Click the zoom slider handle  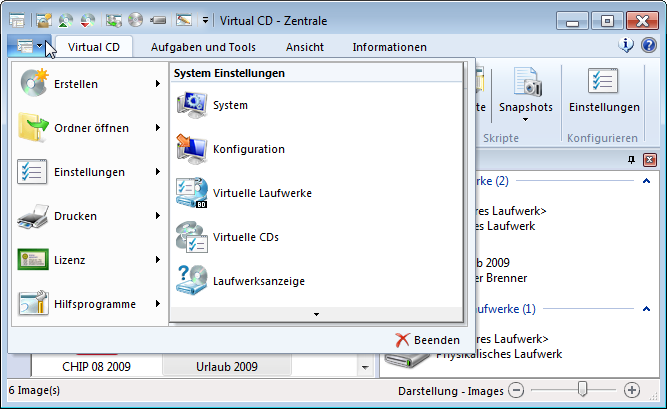582,389
